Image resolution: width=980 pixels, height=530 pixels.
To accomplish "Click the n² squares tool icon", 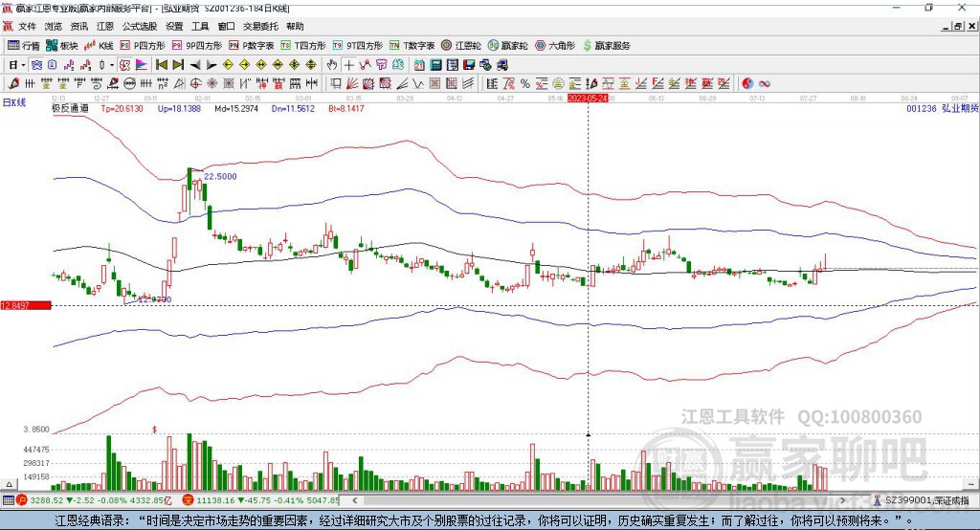I will (163, 84).
